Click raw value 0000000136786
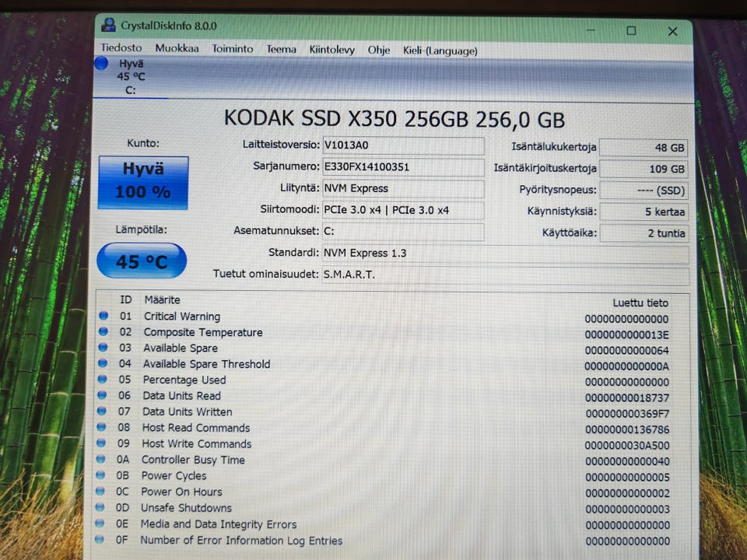 pos(627,429)
